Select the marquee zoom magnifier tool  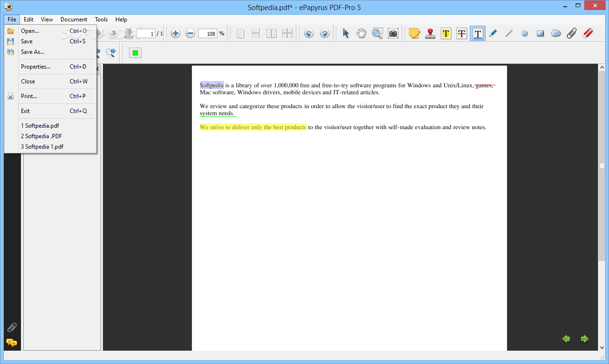(x=377, y=33)
